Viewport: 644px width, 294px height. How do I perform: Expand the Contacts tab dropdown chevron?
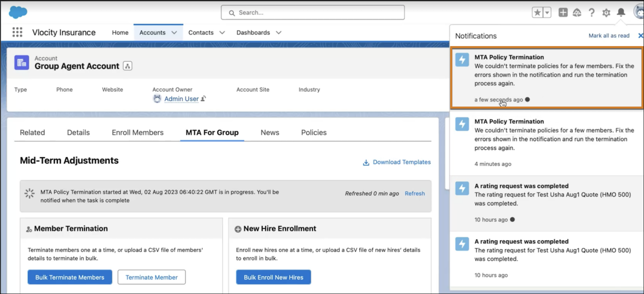(x=222, y=33)
